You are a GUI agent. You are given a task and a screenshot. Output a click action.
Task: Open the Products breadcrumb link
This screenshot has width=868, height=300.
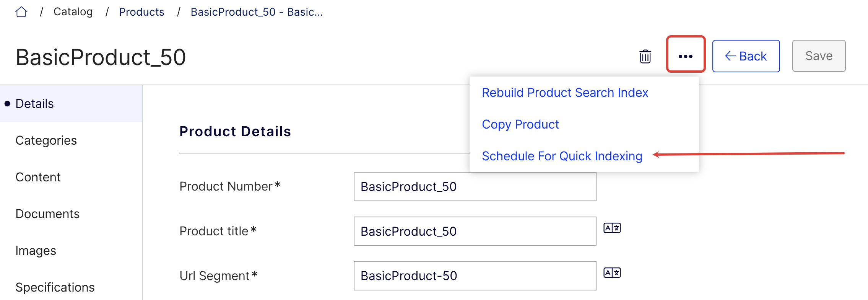click(142, 11)
